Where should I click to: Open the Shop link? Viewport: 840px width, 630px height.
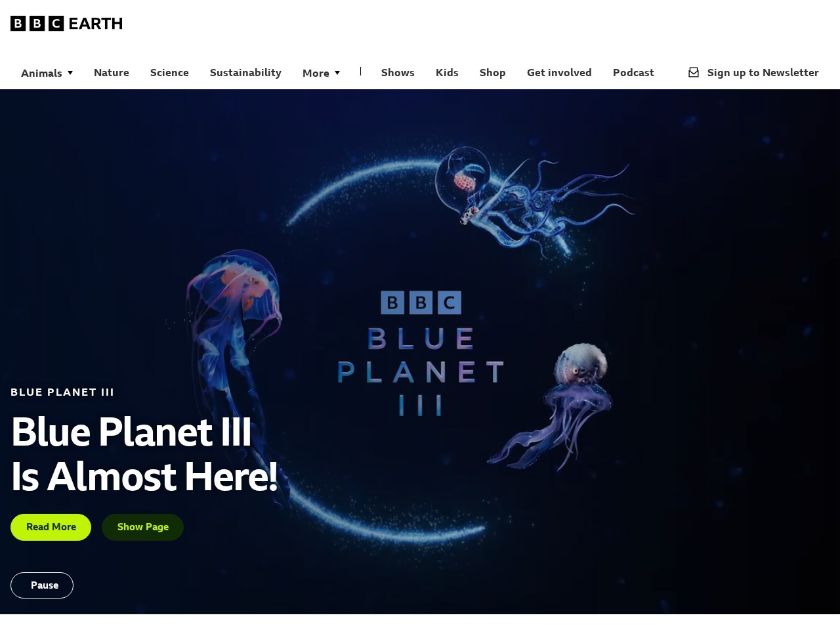coord(493,72)
